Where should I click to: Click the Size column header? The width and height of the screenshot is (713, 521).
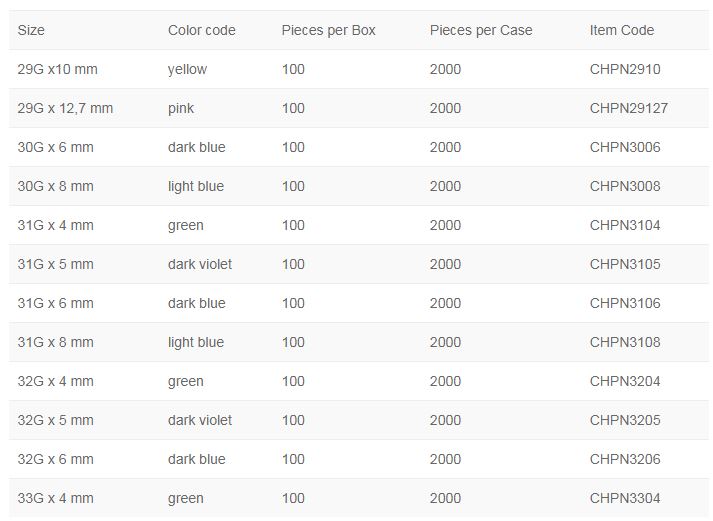(32, 30)
